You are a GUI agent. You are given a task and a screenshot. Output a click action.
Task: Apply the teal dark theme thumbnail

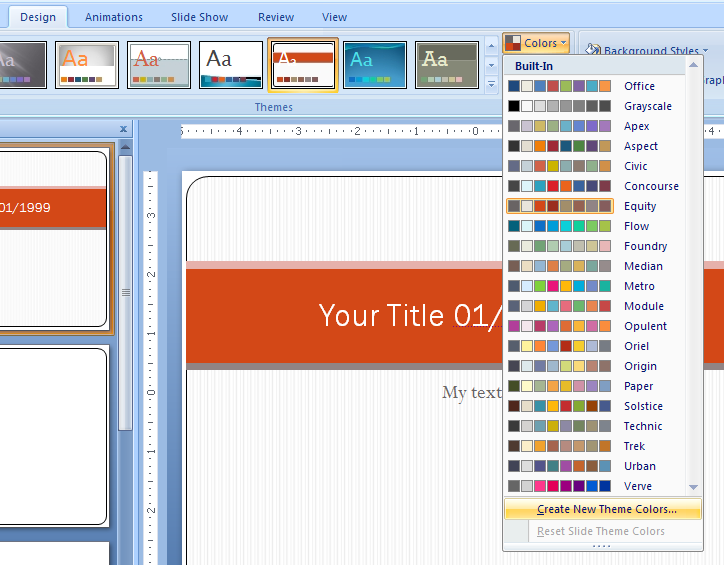pos(375,65)
